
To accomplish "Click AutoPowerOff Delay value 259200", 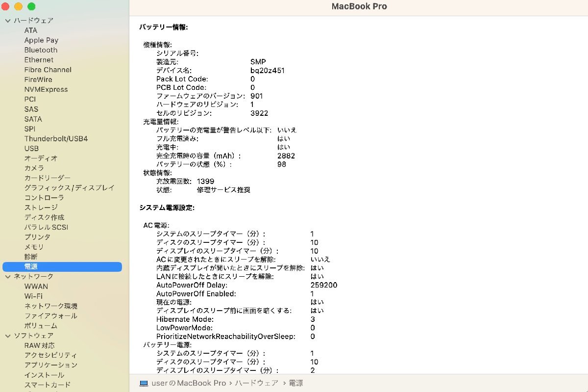I will click(x=324, y=285).
